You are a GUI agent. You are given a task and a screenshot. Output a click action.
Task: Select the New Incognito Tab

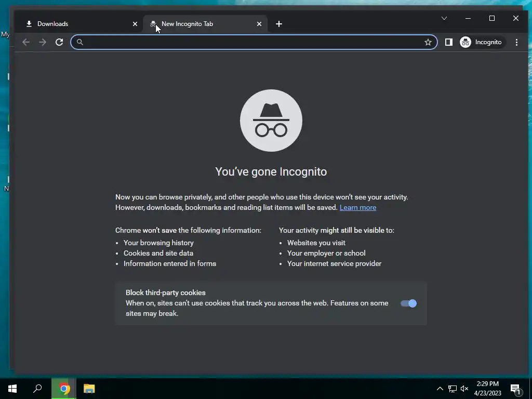pyautogui.click(x=205, y=24)
